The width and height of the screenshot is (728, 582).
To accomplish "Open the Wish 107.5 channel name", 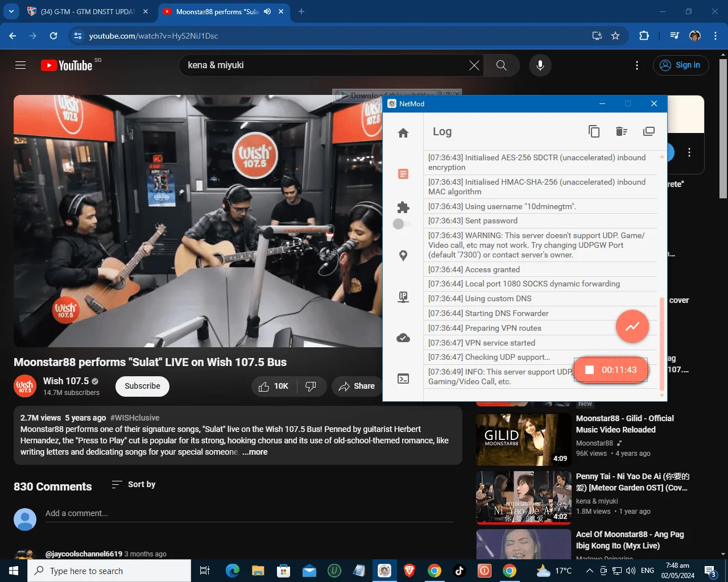I will pos(66,381).
